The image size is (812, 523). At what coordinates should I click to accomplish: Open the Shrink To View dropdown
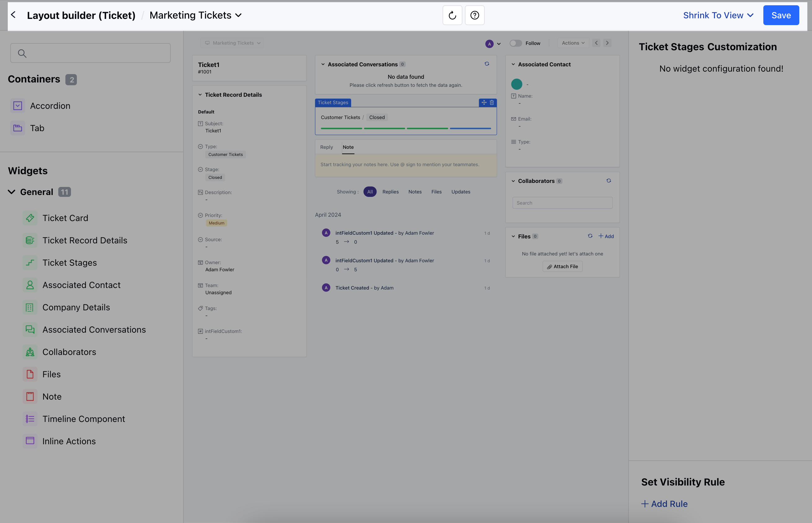point(718,15)
